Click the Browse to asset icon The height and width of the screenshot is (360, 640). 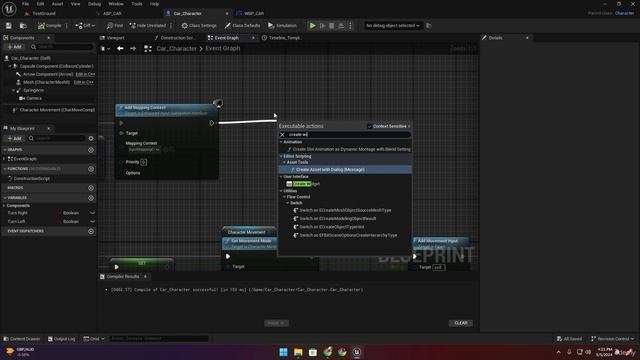click(x=23, y=26)
